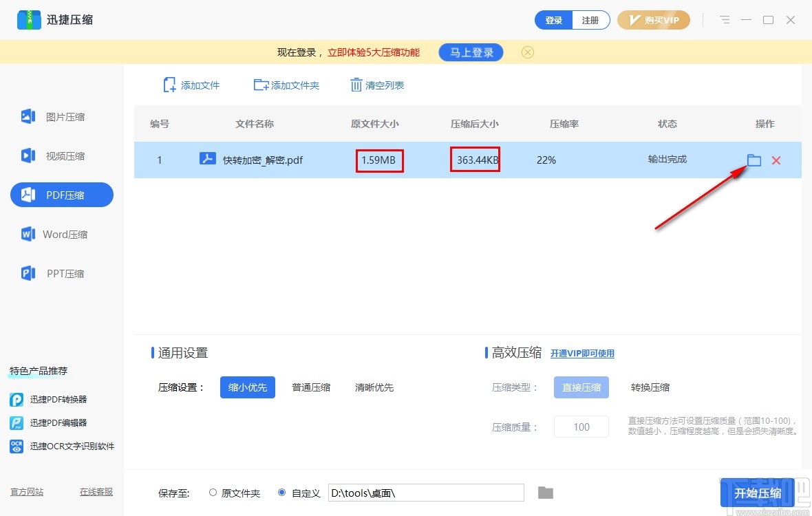Open the 迅捷PDF转换器 recommended product

pyautogui.click(x=58, y=400)
